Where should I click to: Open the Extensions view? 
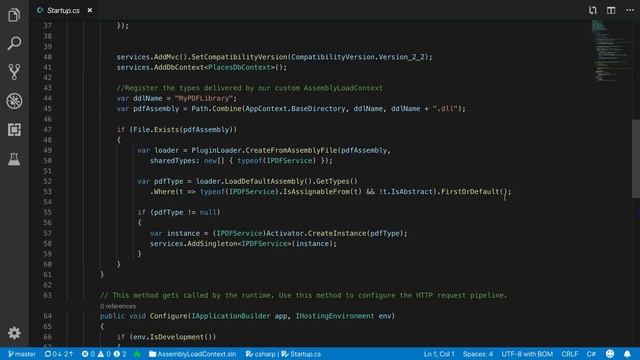(x=14, y=130)
